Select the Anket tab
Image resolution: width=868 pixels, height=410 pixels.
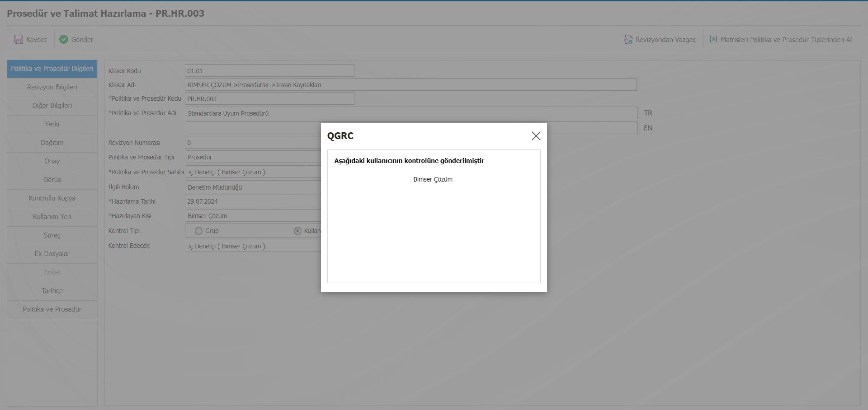tap(52, 272)
